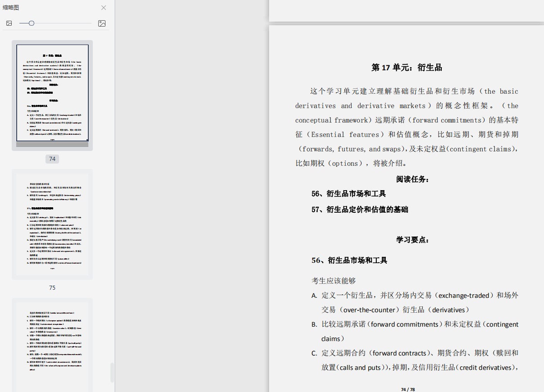This screenshot has width=544, height=392.
Task: Click the heading 第 17 单元：衍生品
Action: 407,68
